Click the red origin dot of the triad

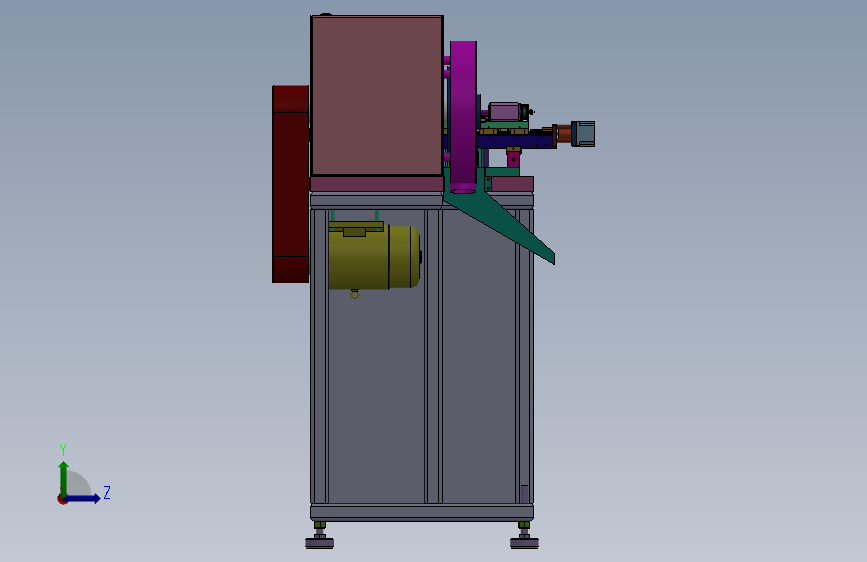[62, 500]
